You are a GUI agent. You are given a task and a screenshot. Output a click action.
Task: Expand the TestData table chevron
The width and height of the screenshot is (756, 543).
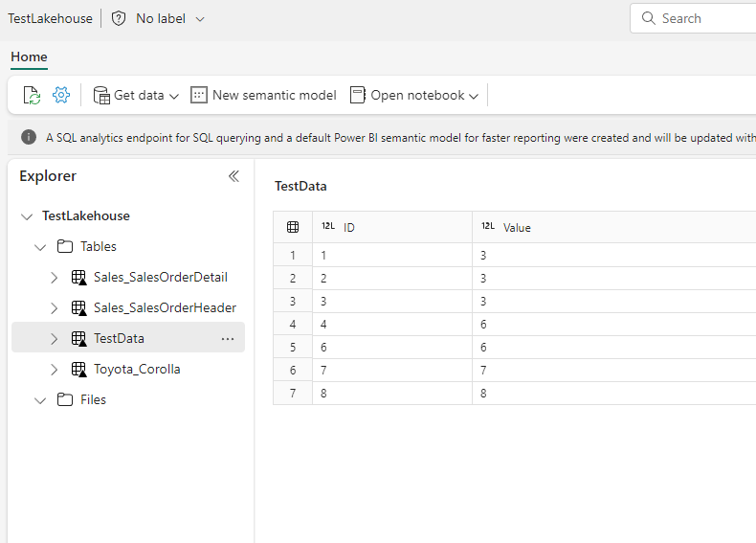54,339
